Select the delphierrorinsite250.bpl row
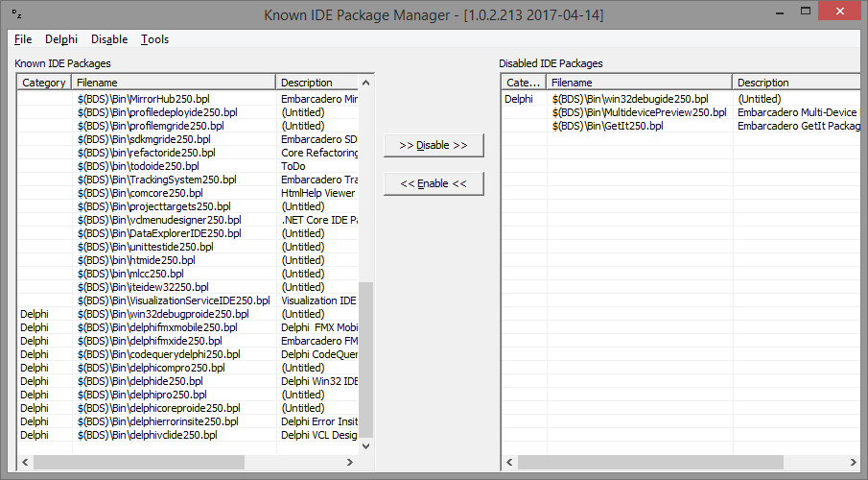868x480 pixels. pos(188,421)
